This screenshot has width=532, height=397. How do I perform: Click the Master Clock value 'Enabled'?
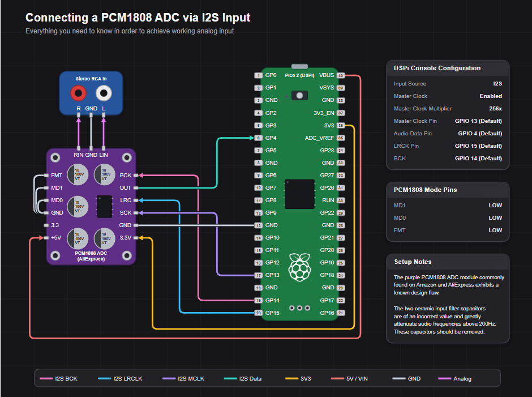[x=491, y=96]
